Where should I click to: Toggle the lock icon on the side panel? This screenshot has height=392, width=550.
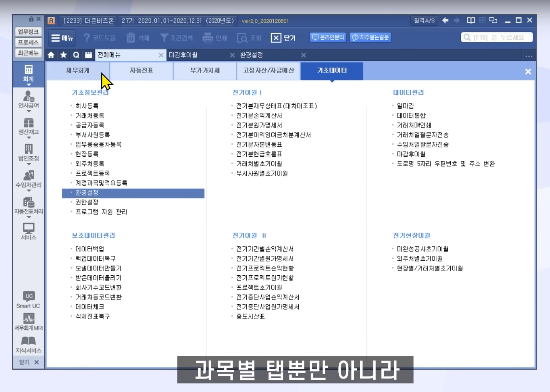pos(31,19)
